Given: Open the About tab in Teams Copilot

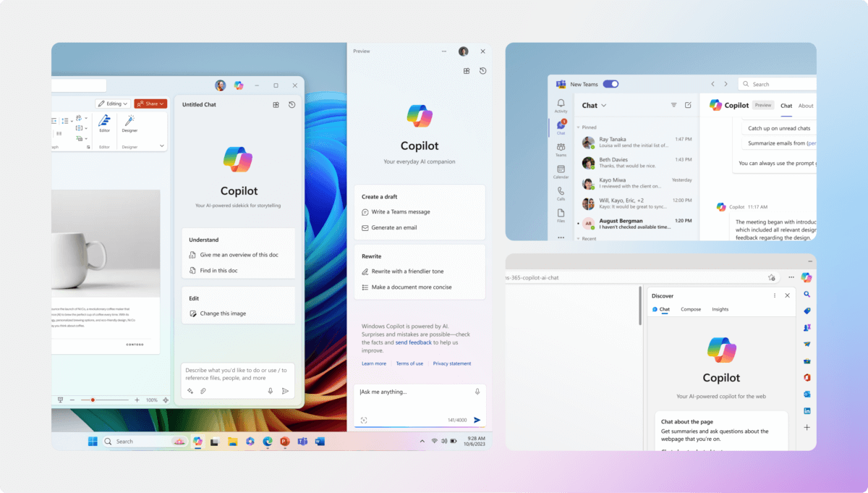Looking at the screenshot, I should [806, 106].
